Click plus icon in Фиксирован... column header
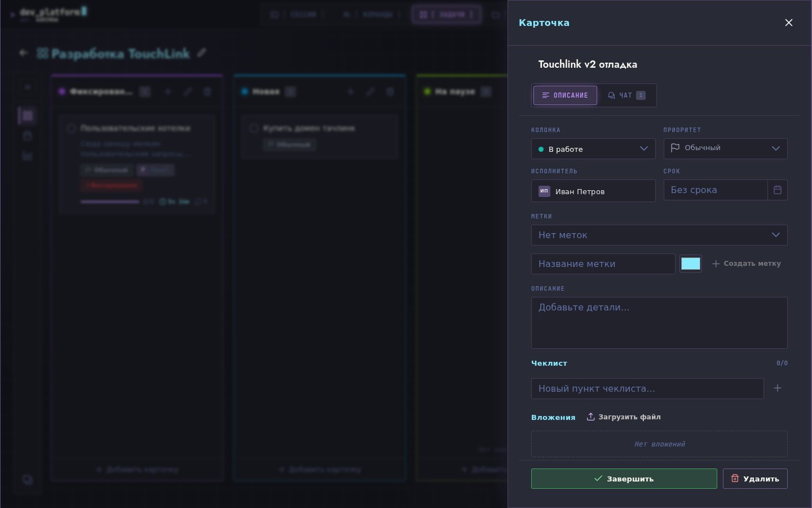Image resolution: width=812 pixels, height=508 pixels. pyautogui.click(x=167, y=91)
